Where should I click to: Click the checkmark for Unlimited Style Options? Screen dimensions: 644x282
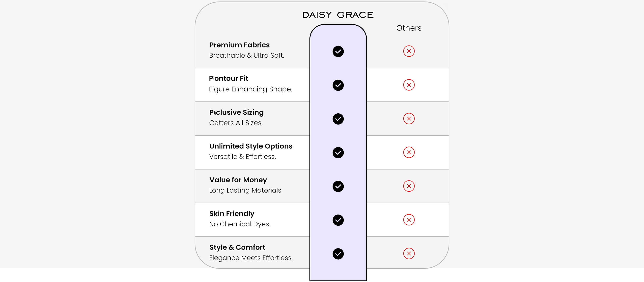[x=338, y=153]
